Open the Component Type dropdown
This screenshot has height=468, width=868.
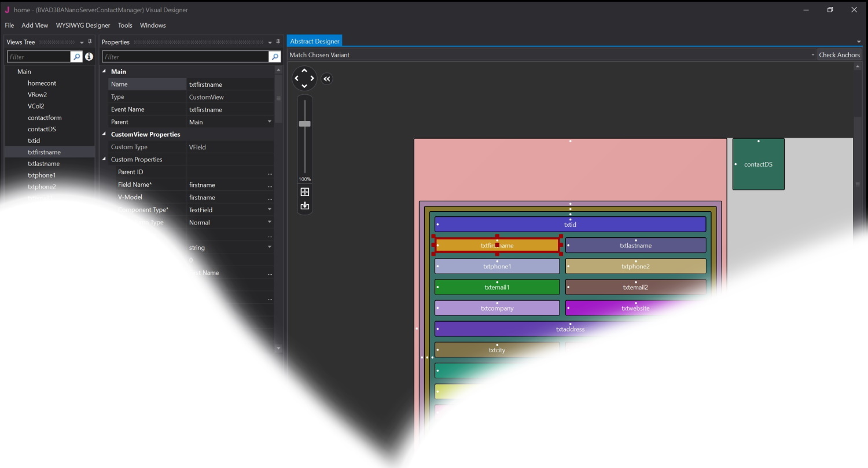point(270,210)
